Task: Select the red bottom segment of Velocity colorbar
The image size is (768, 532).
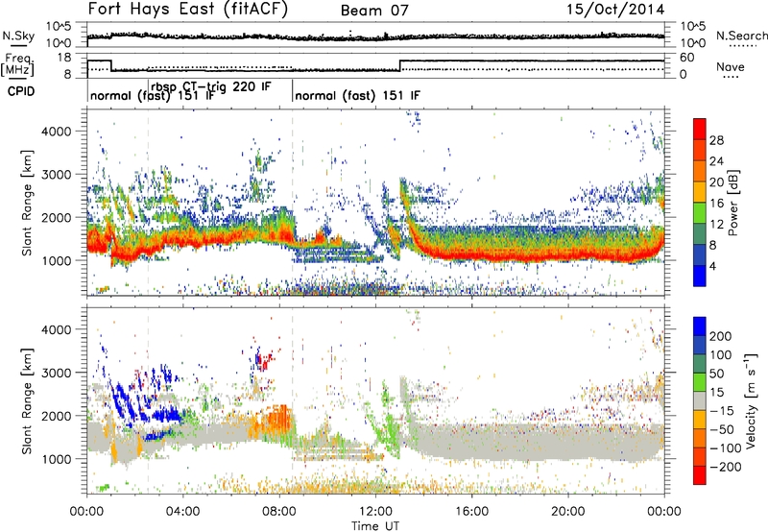Action: point(700,475)
